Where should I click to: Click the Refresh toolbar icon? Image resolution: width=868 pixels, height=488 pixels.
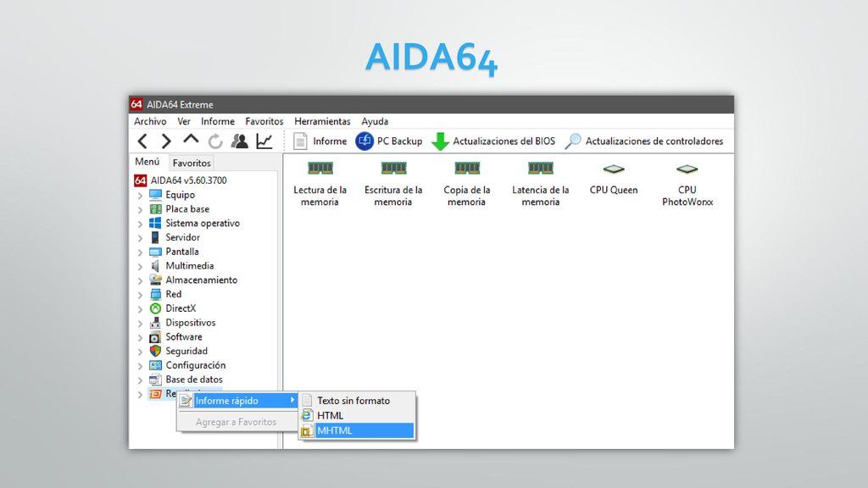[x=215, y=141]
